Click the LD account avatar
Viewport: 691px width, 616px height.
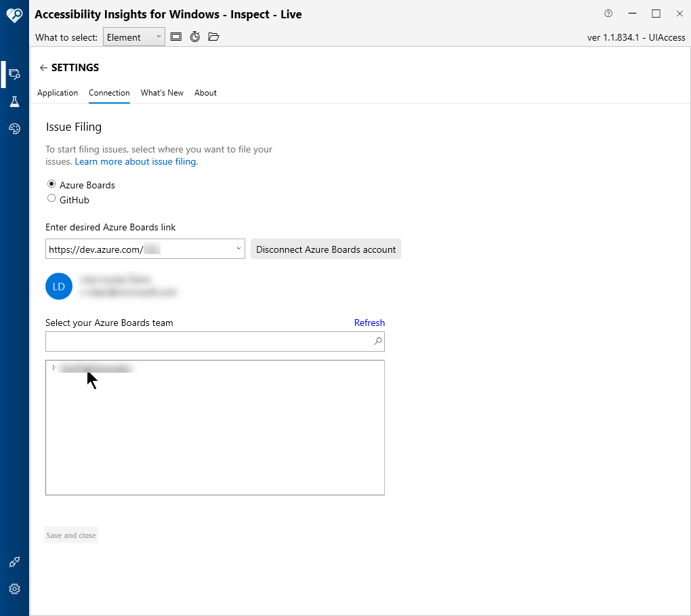59,286
